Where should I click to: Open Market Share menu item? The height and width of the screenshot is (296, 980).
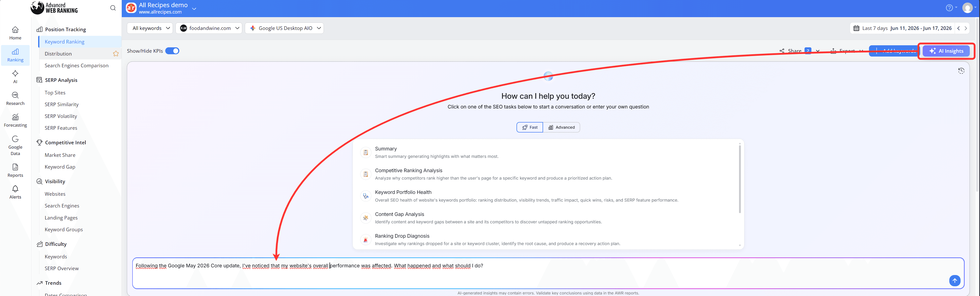pos(60,155)
